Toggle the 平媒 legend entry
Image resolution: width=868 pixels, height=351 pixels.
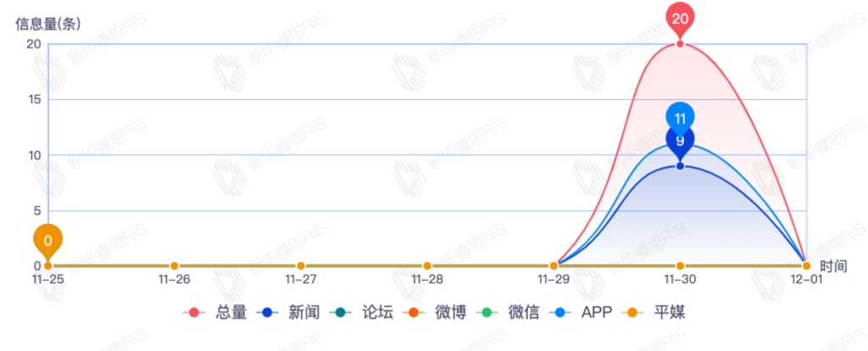(x=653, y=313)
